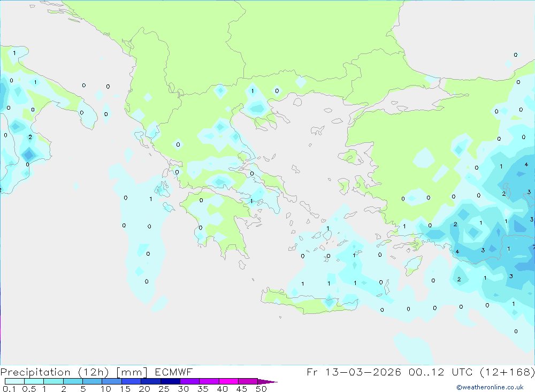The width and height of the screenshot is (535, 392).
Task: Select the 0.1–0.5 mm legend color swatch
Action: 14,381
